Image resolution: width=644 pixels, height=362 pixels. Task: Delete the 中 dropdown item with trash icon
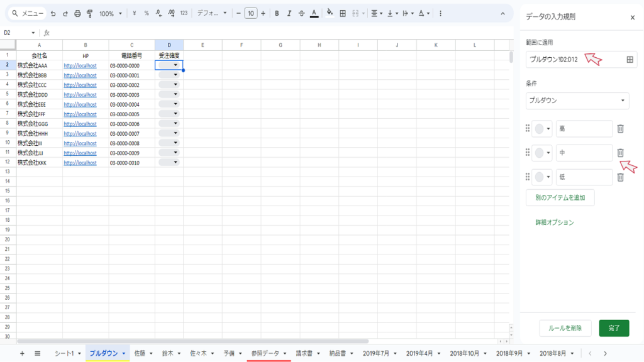click(620, 153)
